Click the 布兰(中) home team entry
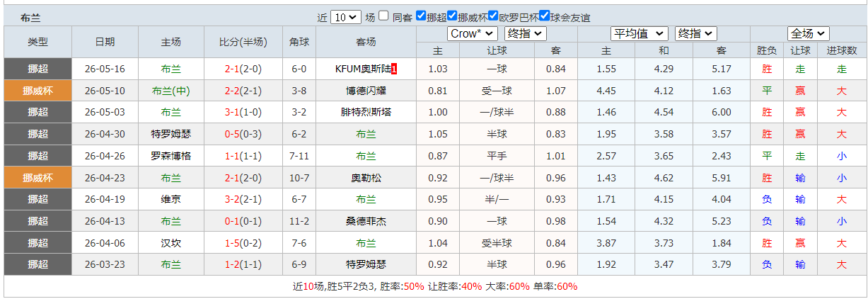This screenshot has width=868, height=299. point(171,91)
